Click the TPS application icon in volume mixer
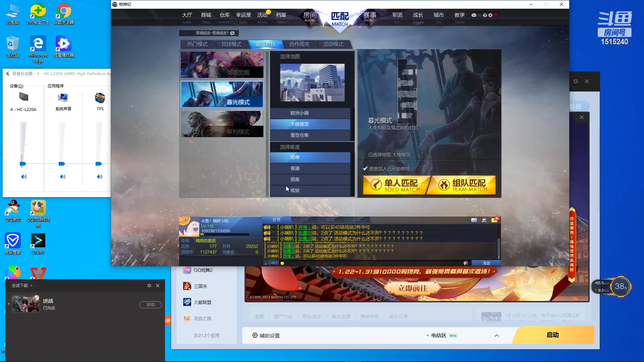This screenshot has width=644, height=362. click(100, 98)
